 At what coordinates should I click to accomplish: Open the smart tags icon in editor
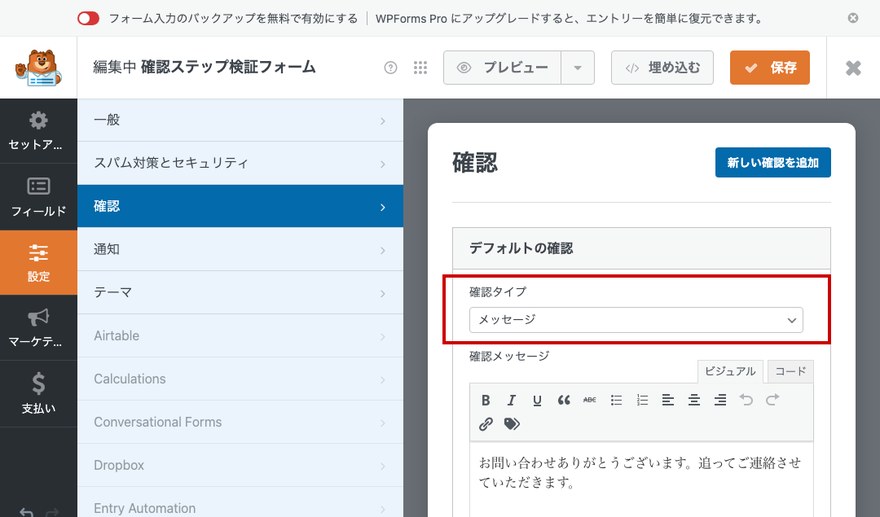pyautogui.click(x=511, y=424)
